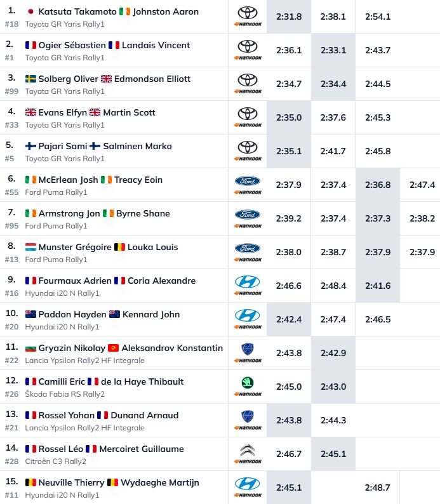Click Hyundai logo in Neuville Thierry's row
The height and width of the screenshot is (504, 440).
tap(247, 484)
